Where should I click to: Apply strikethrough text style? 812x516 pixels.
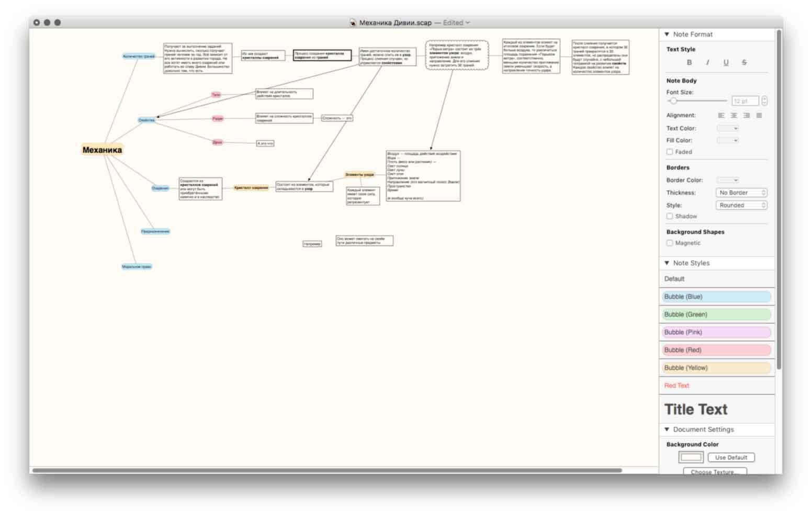pos(744,62)
